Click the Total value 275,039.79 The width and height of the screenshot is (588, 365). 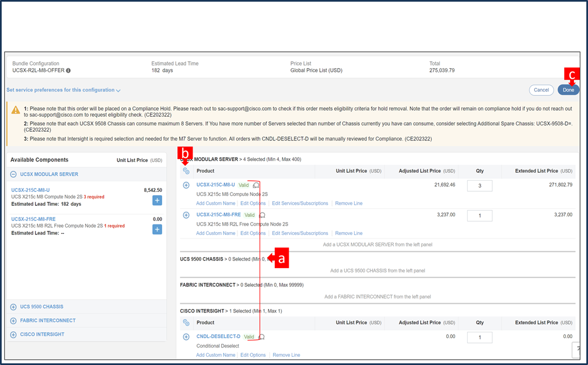point(442,71)
